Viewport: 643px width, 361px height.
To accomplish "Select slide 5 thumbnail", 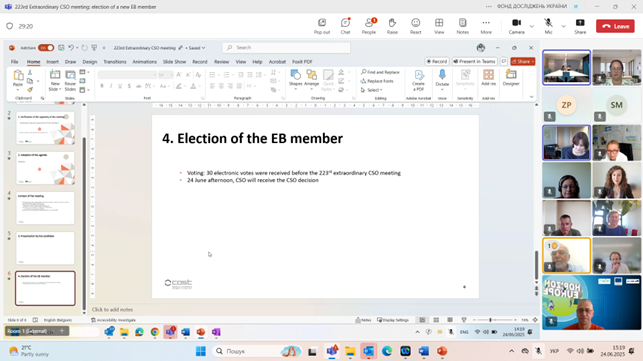I will [45, 248].
